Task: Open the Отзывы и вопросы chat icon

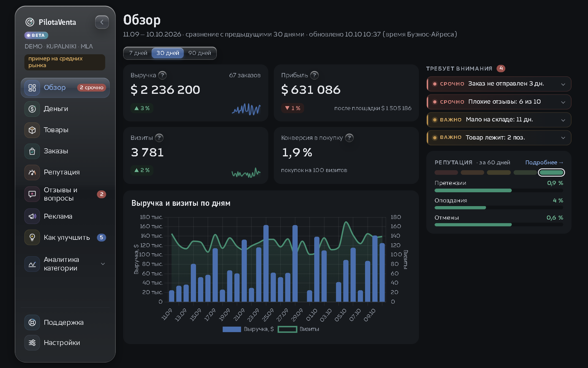Action: click(x=32, y=194)
